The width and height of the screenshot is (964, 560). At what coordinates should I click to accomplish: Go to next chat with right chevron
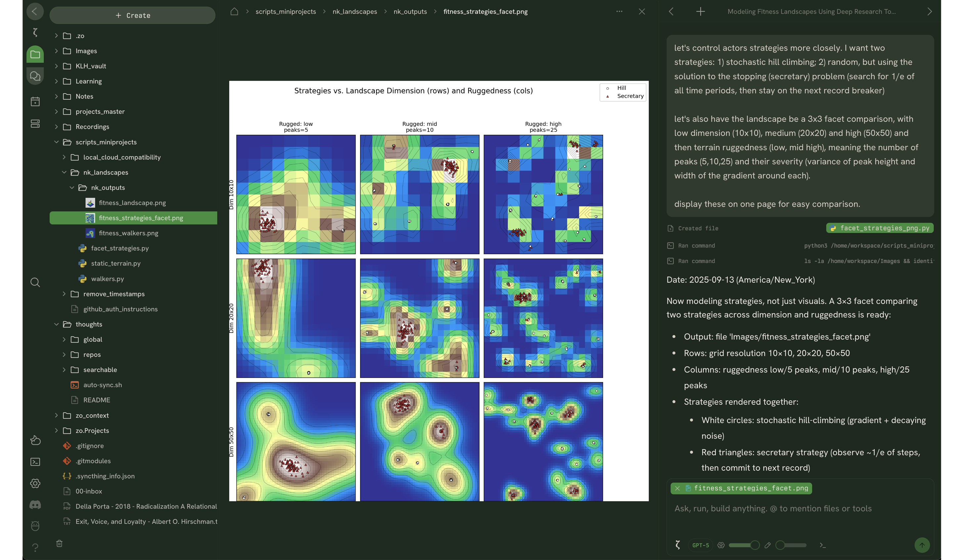click(930, 12)
